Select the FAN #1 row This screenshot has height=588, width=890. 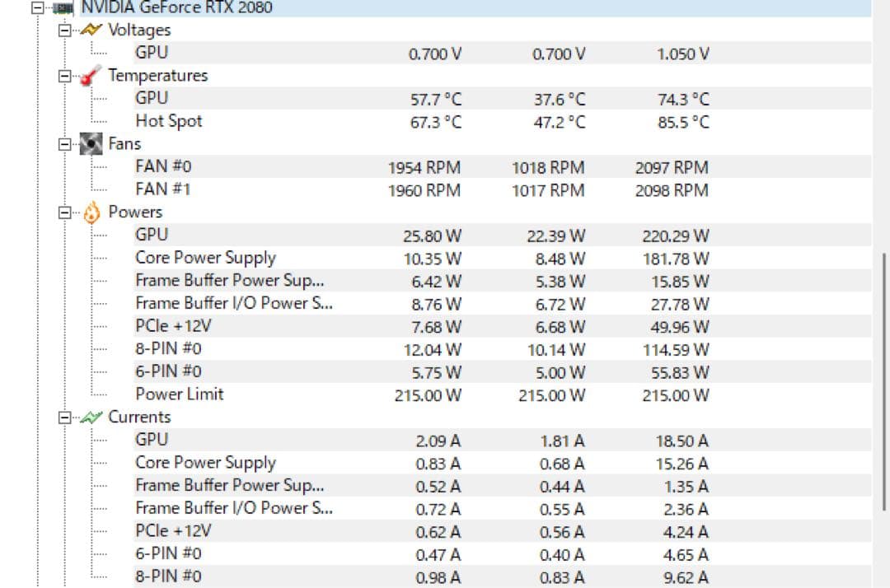click(x=503, y=189)
